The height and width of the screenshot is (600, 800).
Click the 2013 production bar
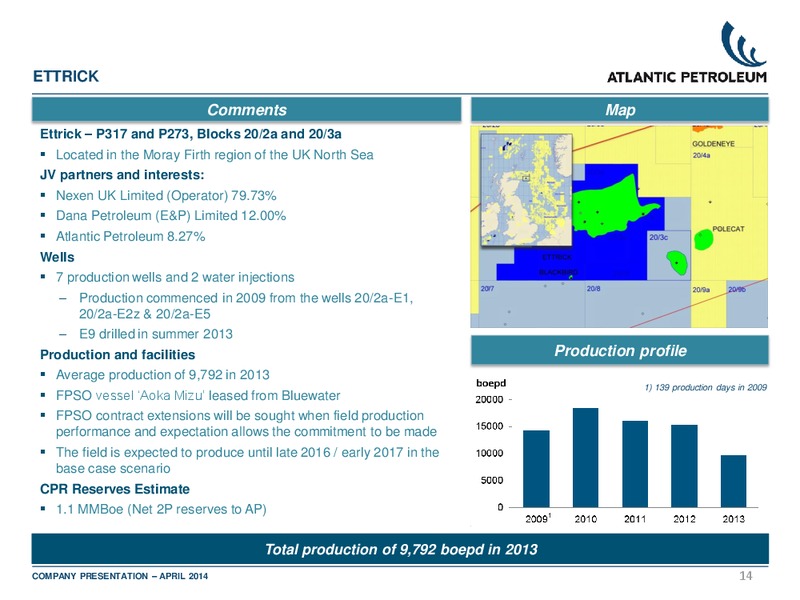[x=733, y=481]
